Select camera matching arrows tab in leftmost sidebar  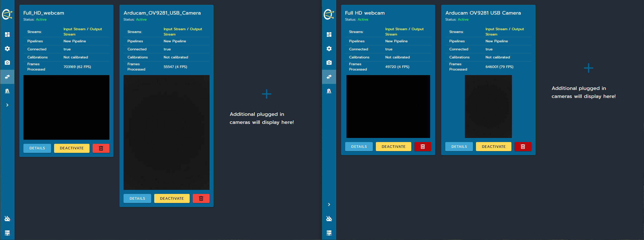(x=7, y=77)
